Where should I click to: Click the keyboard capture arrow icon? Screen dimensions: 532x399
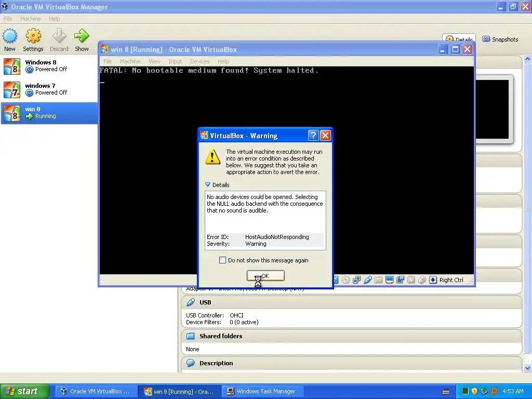pyautogui.click(x=433, y=280)
